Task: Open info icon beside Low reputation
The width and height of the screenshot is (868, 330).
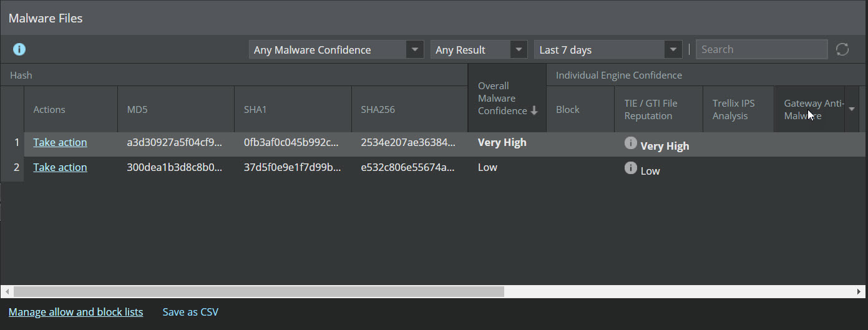Action: click(x=630, y=168)
